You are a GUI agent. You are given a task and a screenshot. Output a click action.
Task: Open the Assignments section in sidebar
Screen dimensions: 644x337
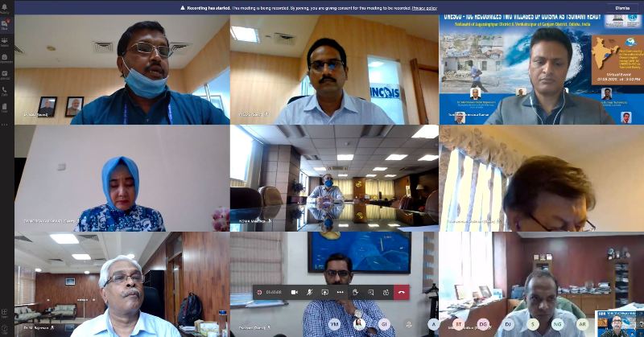point(5,58)
